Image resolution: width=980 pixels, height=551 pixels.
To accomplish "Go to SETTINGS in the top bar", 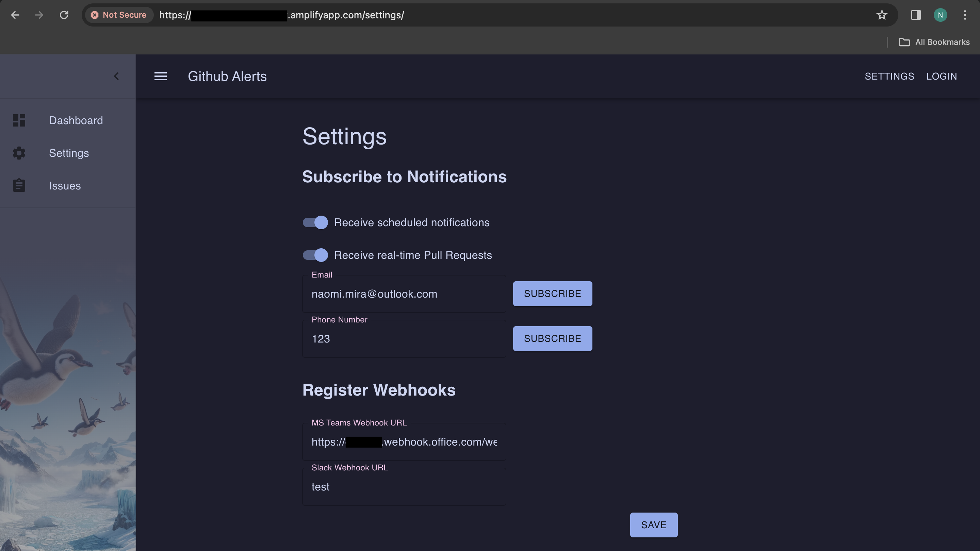I will click(889, 76).
